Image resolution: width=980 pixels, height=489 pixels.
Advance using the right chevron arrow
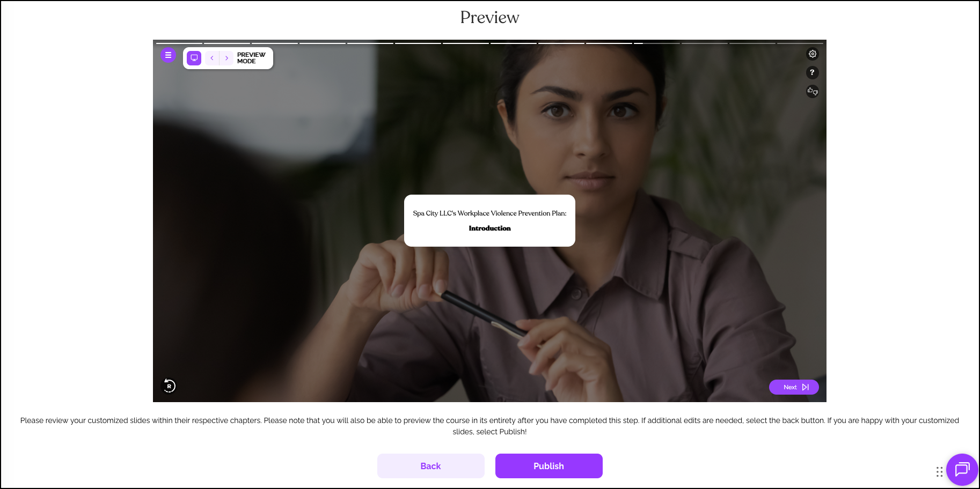226,58
